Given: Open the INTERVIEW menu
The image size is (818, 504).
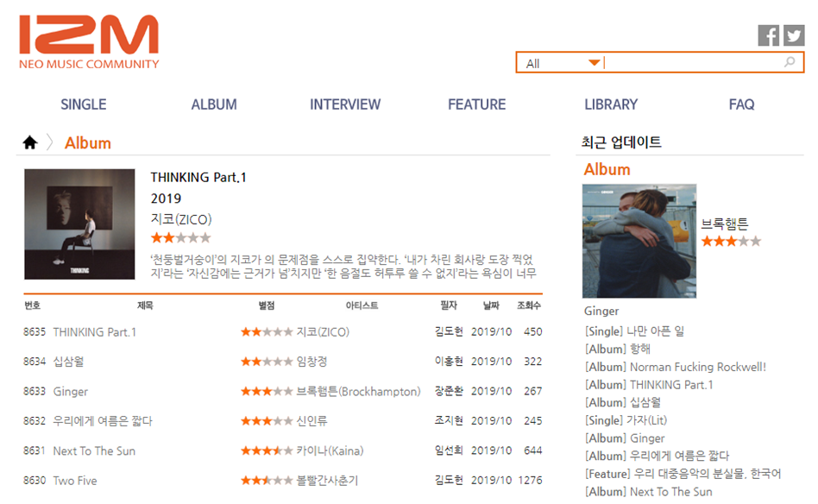Looking at the screenshot, I should tap(345, 104).
